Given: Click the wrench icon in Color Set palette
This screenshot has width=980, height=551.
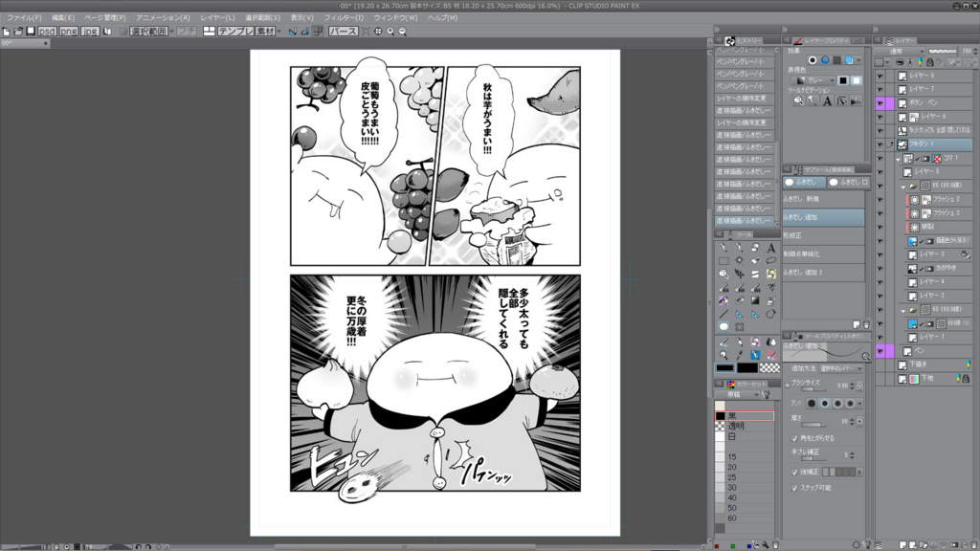Looking at the screenshot, I should pyautogui.click(x=767, y=394).
